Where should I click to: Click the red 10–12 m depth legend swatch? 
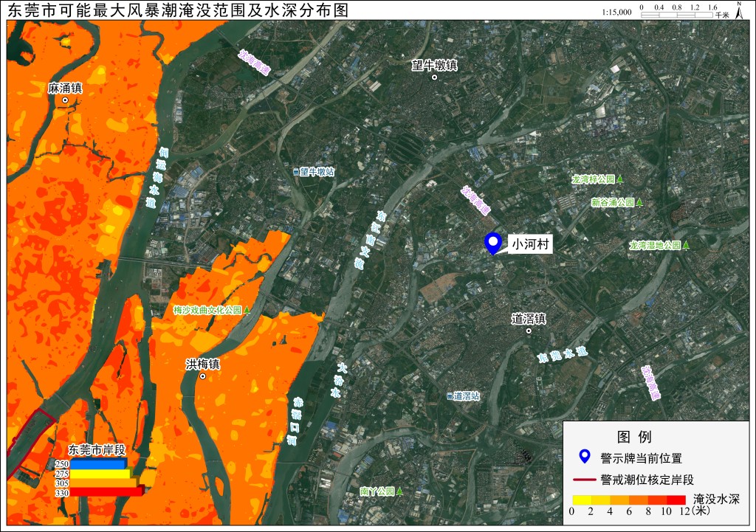676,500
